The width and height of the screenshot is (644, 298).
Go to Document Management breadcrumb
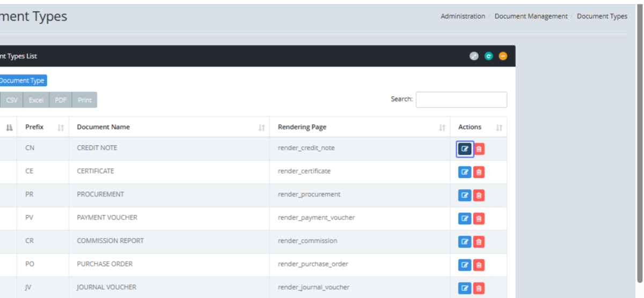[x=531, y=17]
